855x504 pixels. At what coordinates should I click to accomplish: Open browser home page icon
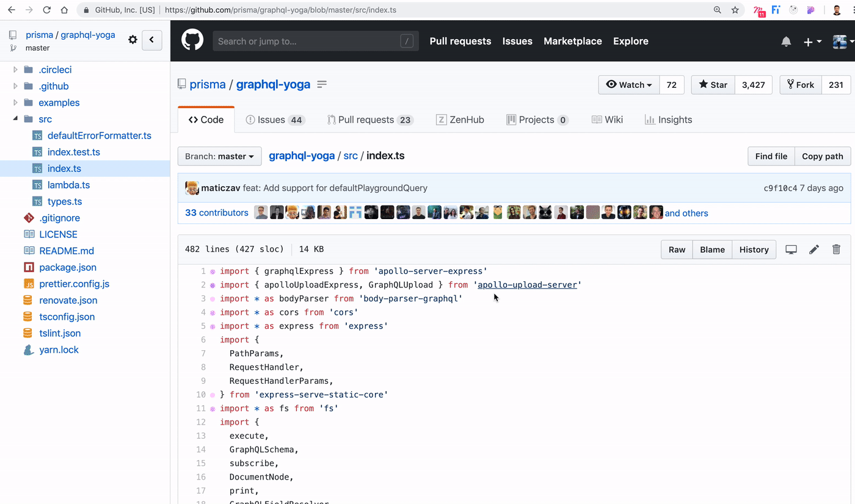(x=64, y=10)
